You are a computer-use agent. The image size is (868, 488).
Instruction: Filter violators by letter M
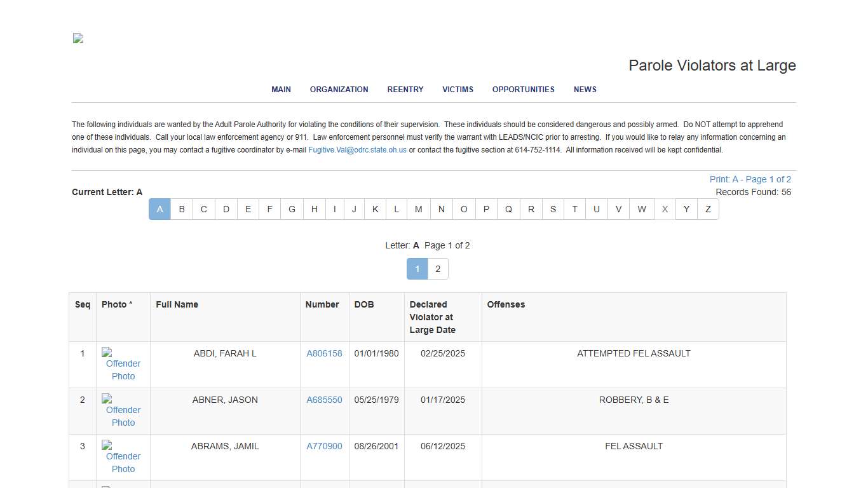click(418, 209)
